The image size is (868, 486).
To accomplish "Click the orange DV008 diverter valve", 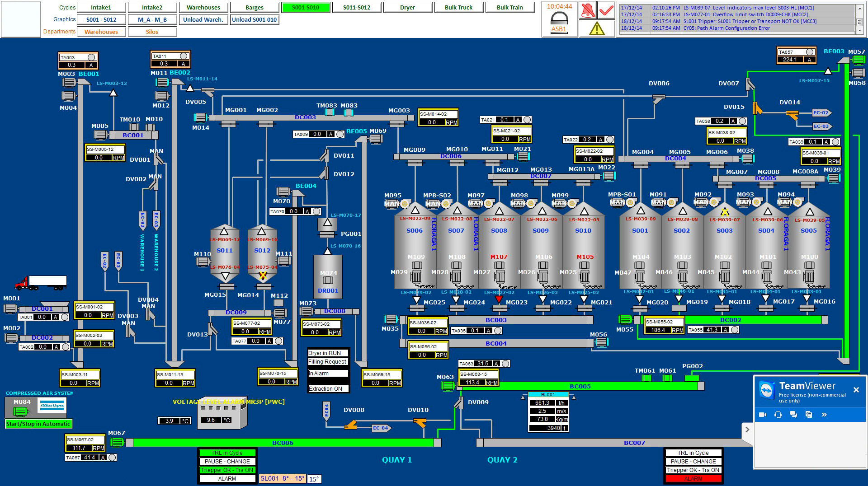I will (351, 425).
